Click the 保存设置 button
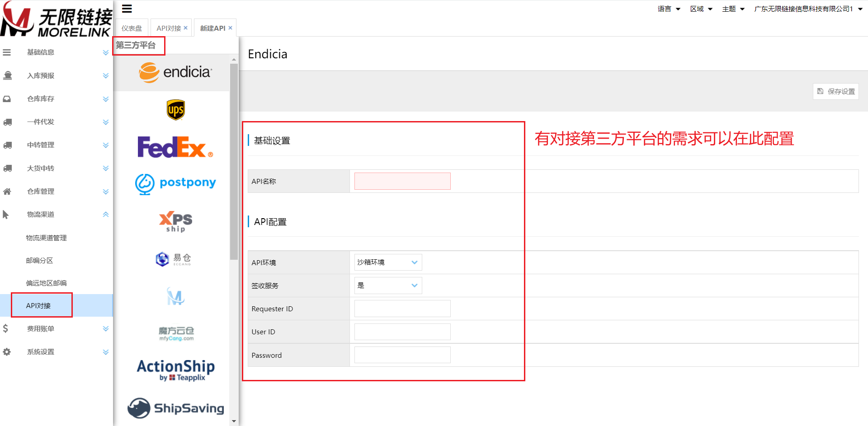This screenshot has width=868, height=426. [835, 91]
